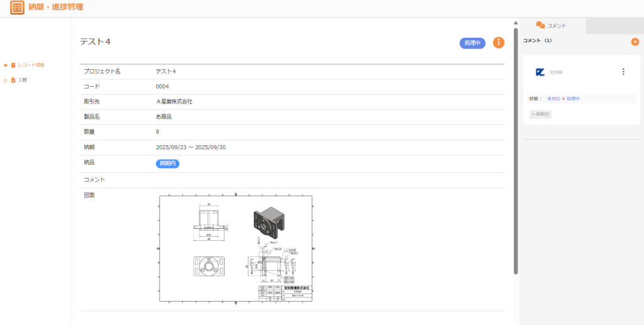Go to the 工程 section in the sidebar
The image size is (644, 325).
(23, 80)
